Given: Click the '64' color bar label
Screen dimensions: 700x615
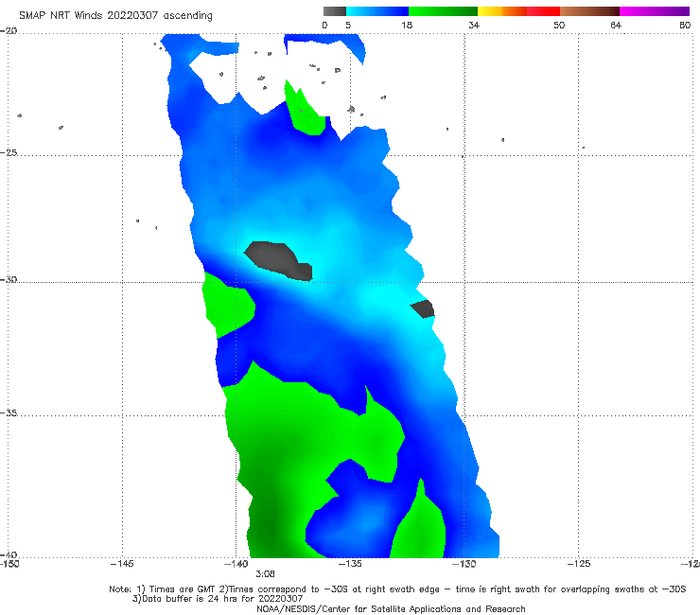Looking at the screenshot, I should [616, 26].
